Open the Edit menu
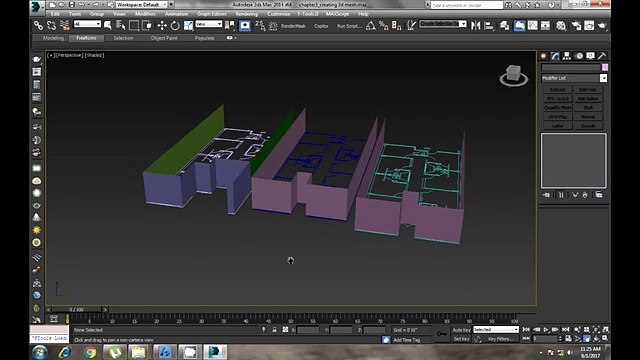The image size is (640, 360). 55,14
